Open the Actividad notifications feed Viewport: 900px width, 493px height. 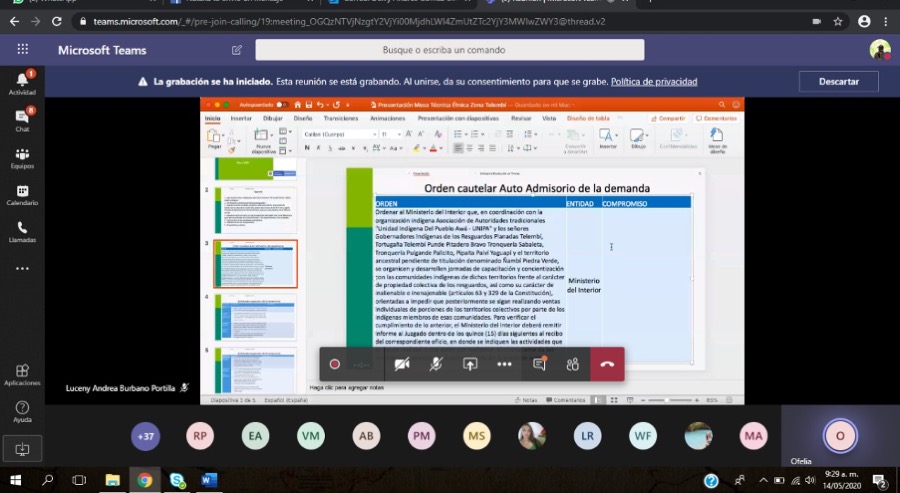tap(22, 82)
